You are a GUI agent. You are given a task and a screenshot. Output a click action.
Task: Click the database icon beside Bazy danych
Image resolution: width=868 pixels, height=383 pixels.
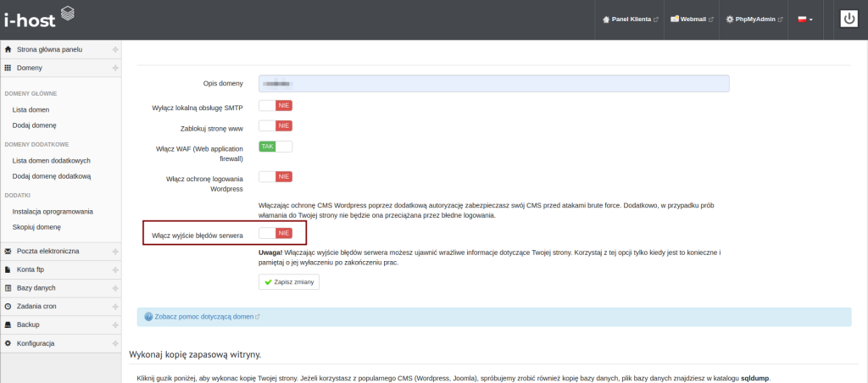coord(8,288)
